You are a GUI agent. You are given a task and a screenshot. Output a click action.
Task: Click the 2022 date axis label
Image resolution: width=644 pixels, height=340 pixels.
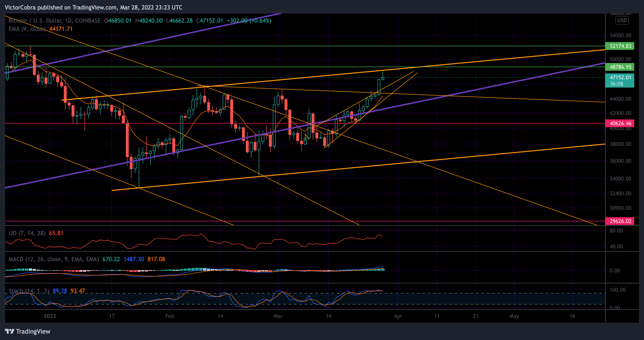tap(50, 316)
